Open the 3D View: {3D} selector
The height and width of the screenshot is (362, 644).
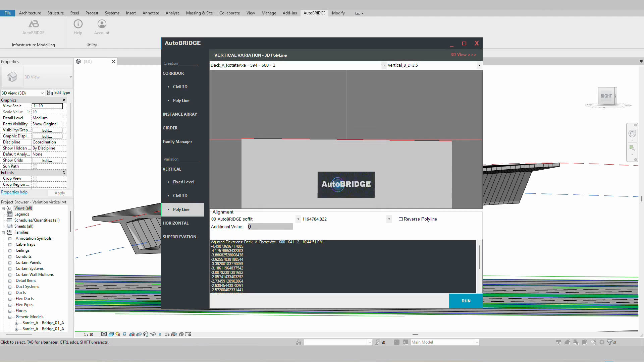coord(22,93)
